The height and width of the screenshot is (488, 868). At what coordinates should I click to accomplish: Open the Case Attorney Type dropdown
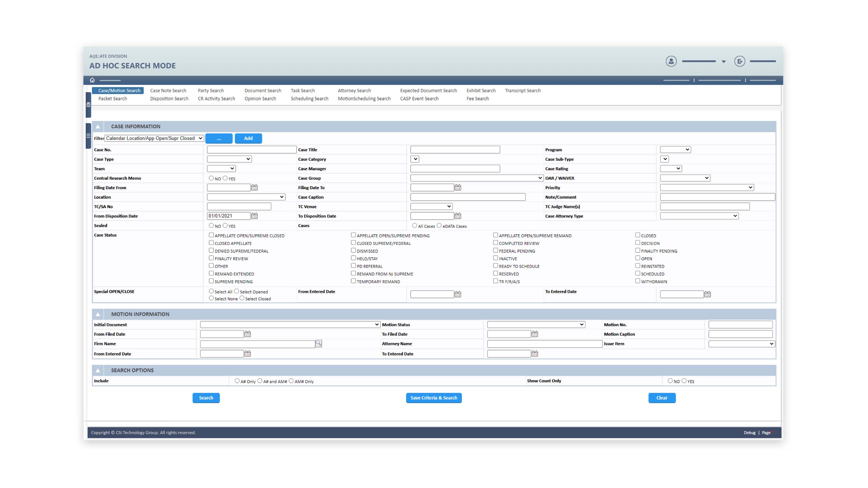pos(699,216)
